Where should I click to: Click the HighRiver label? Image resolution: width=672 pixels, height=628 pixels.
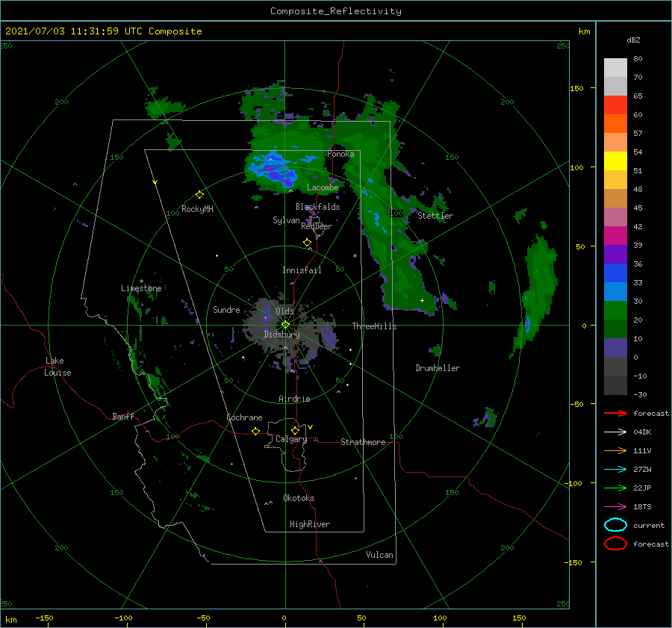[x=310, y=524]
